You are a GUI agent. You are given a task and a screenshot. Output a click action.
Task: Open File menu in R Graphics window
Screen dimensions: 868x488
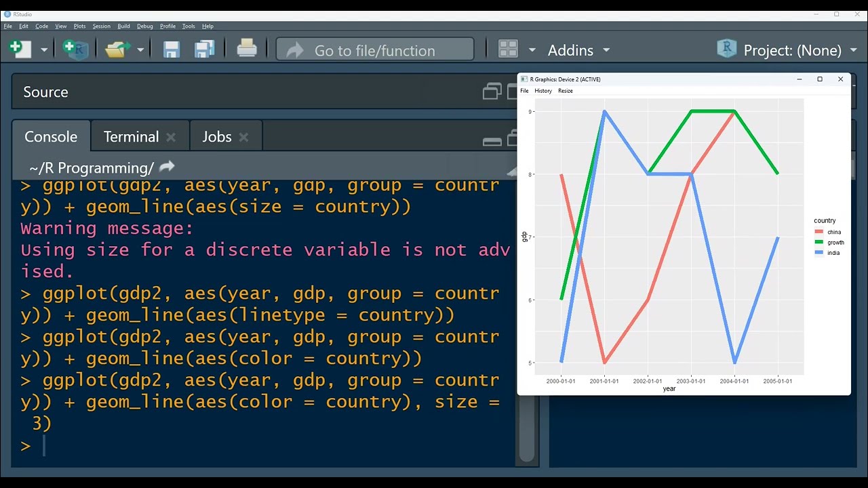tap(524, 91)
